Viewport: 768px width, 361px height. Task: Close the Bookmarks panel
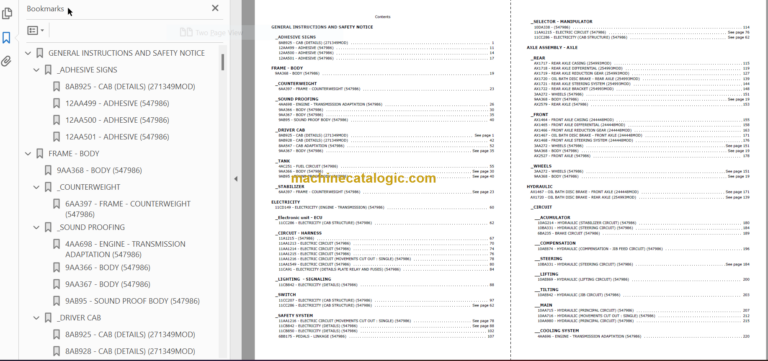tap(215, 8)
